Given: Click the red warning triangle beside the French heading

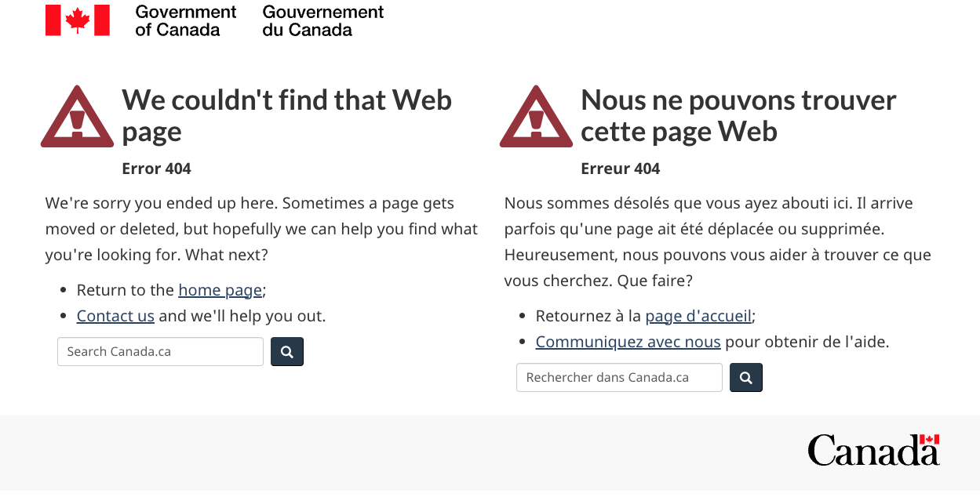Looking at the screenshot, I should coord(536,116).
